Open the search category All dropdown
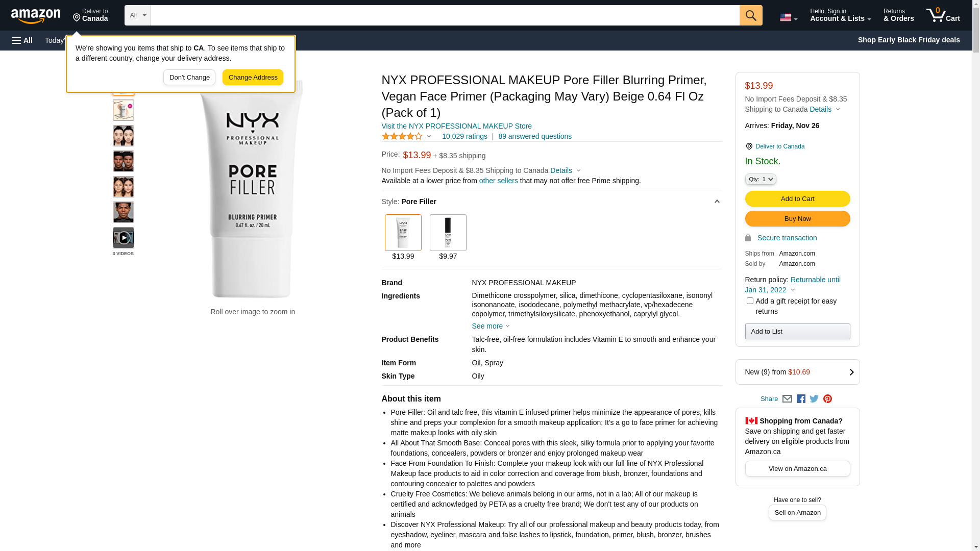The height and width of the screenshot is (551, 980). tap(138, 15)
